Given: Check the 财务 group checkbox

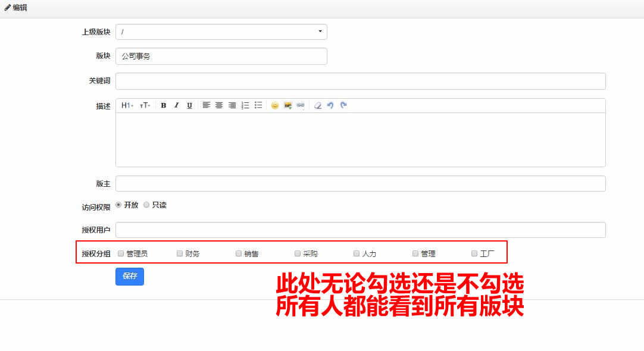Looking at the screenshot, I should coord(180,253).
